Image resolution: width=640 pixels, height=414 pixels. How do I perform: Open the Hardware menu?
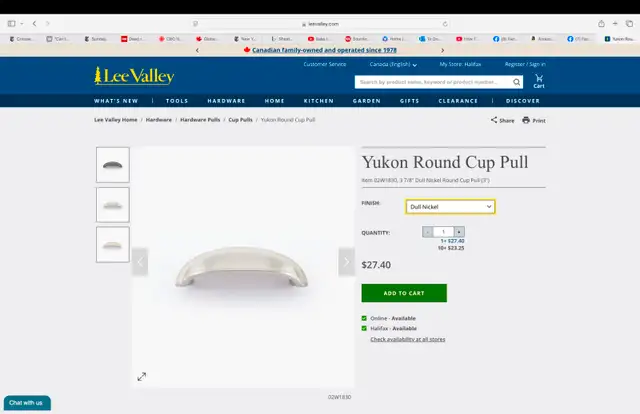226,101
